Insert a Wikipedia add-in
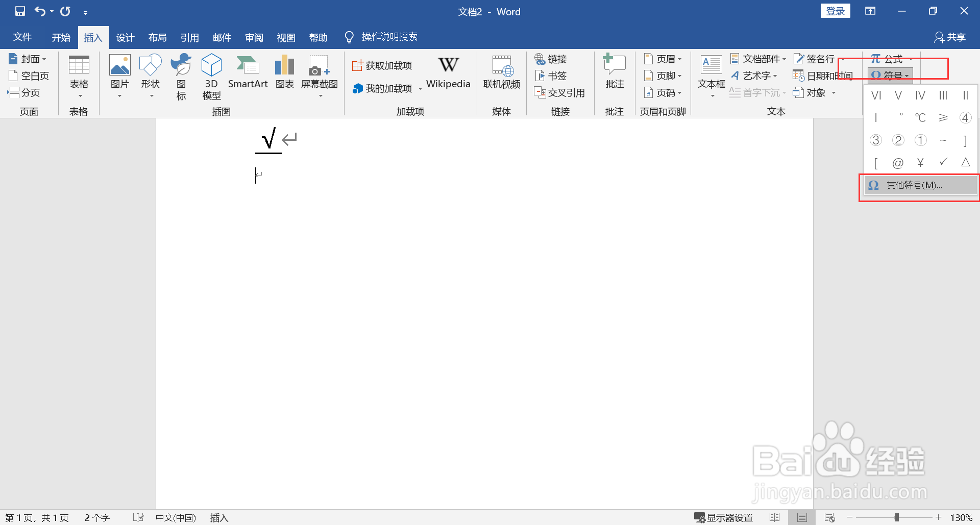The width and height of the screenshot is (980, 525). 448,74
